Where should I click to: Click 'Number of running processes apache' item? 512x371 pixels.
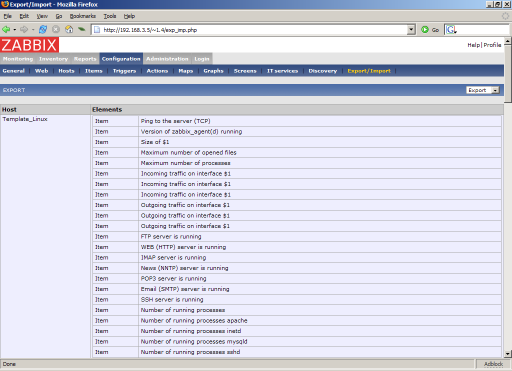click(194, 321)
